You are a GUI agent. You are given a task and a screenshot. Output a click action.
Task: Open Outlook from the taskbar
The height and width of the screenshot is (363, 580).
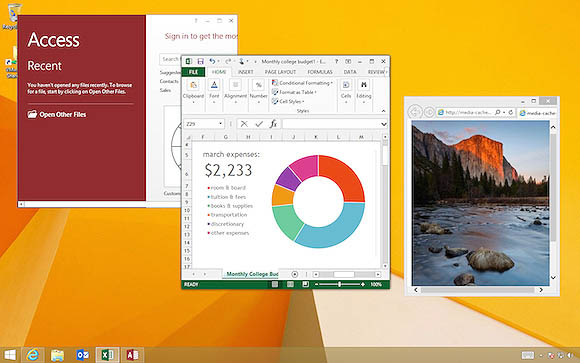coord(82,355)
